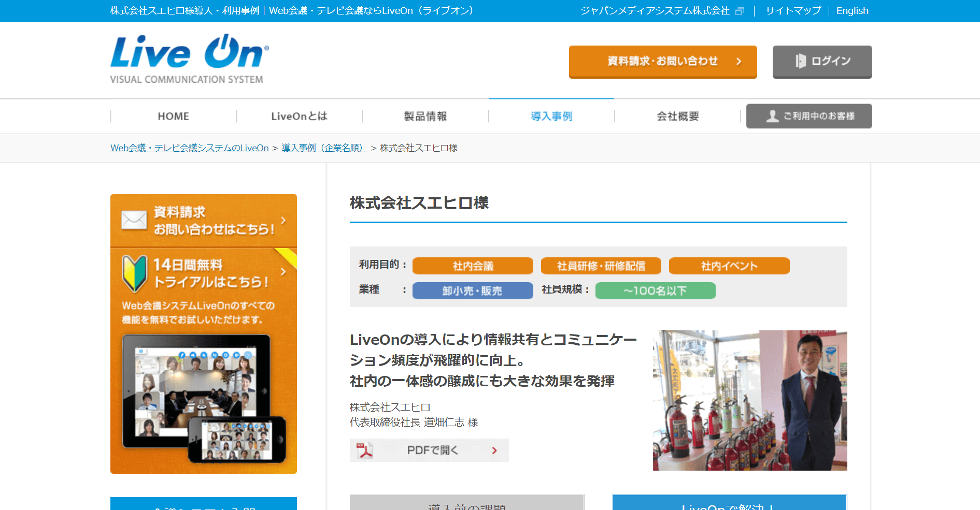Viewport: 980px width, 510px height.
Task: Click the login door icon
Action: (x=801, y=61)
